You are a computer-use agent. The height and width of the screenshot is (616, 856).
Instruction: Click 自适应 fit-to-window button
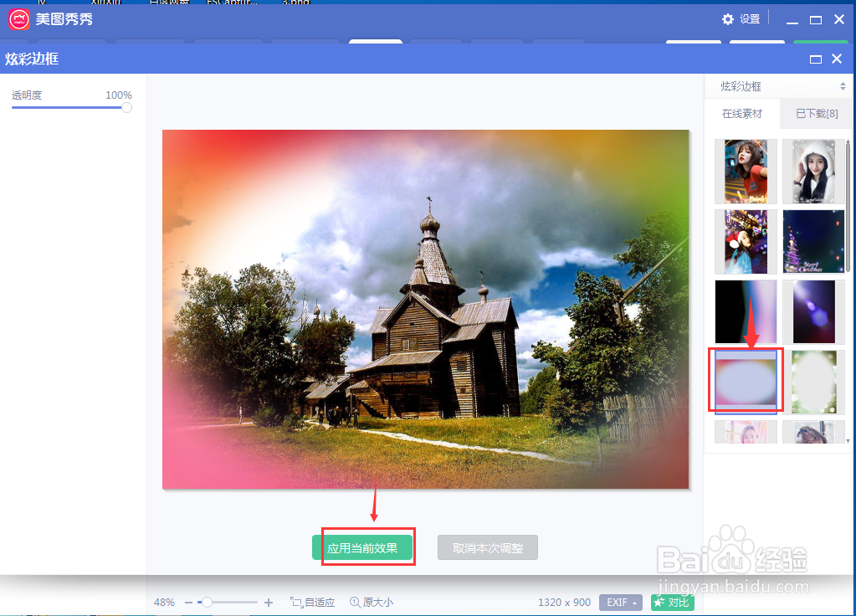(x=312, y=603)
